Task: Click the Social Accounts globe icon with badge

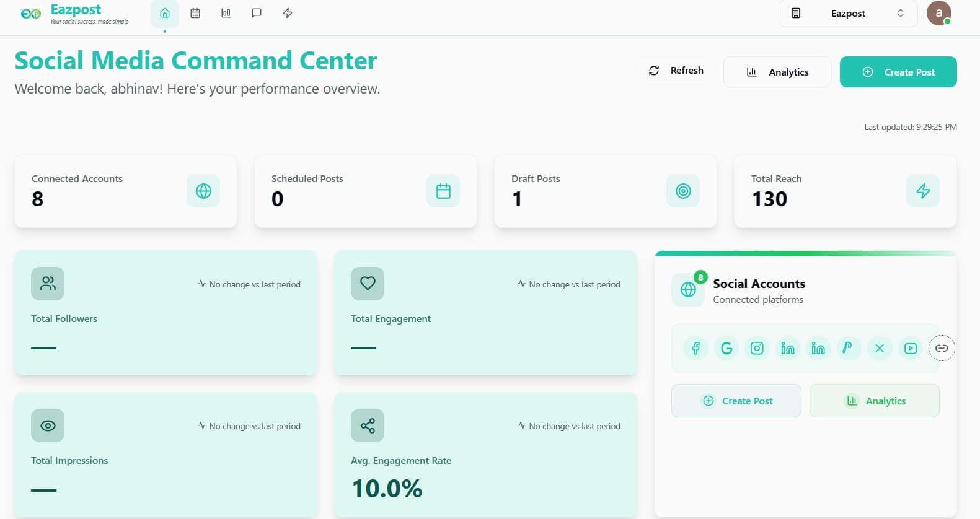Action: [x=688, y=289]
